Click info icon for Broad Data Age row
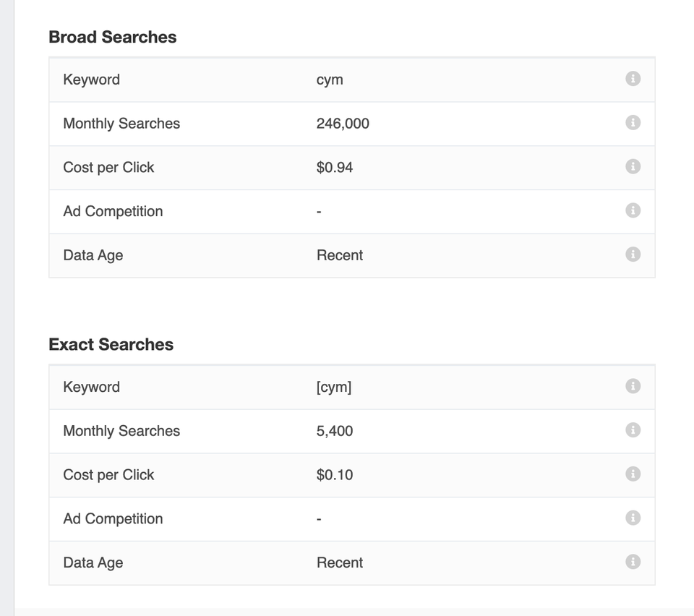The width and height of the screenshot is (694, 616). click(633, 254)
